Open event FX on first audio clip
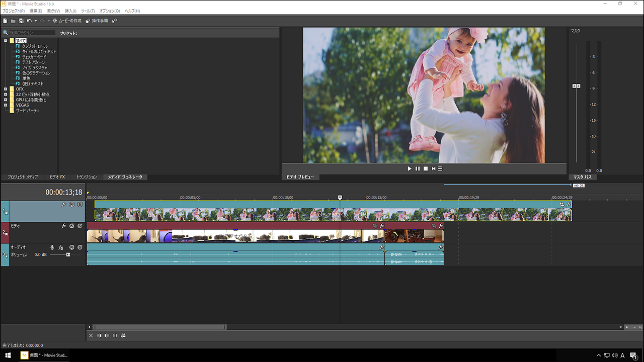Screen dimensions: 644x362 point(382,247)
